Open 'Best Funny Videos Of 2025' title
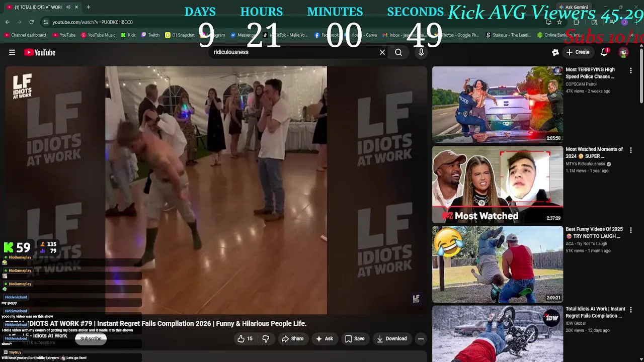 [594, 233]
